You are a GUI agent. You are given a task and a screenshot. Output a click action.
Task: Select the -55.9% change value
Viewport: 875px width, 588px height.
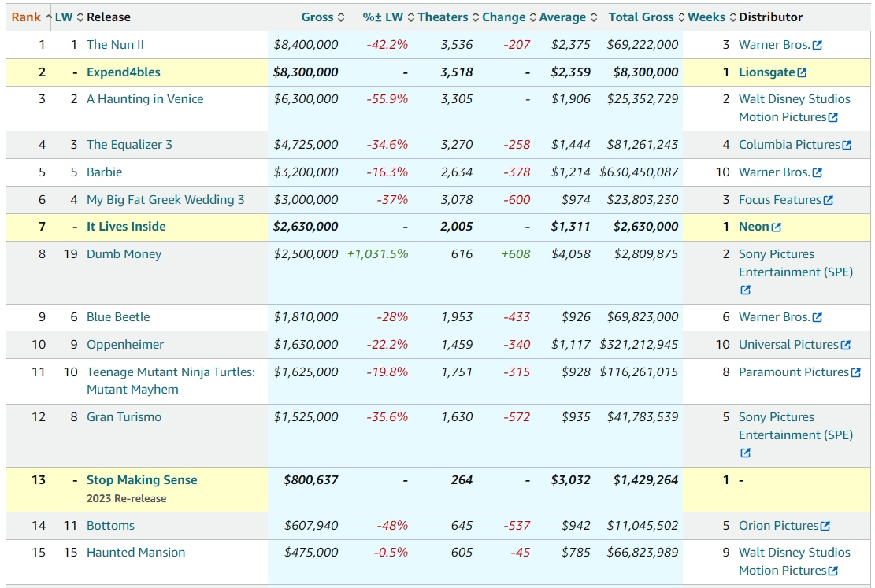(x=387, y=98)
